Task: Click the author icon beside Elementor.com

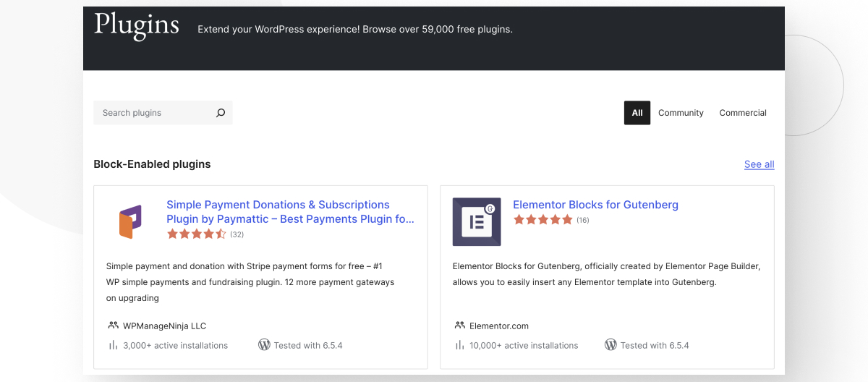Action: (x=459, y=326)
